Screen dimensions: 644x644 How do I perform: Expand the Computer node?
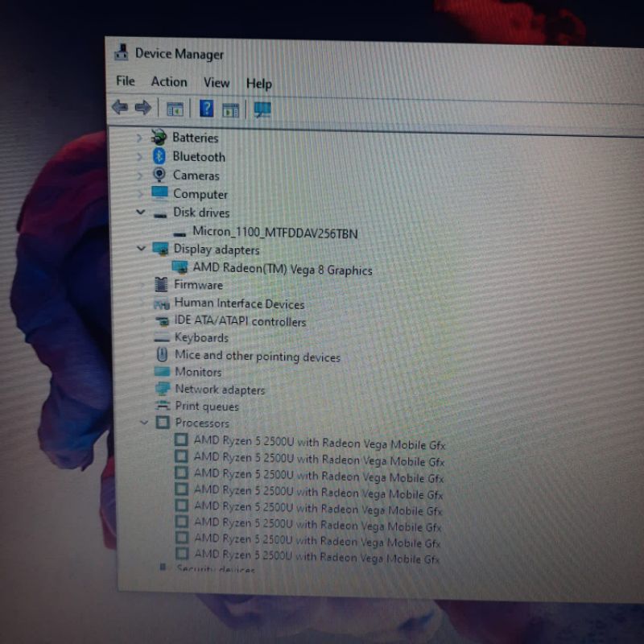[x=140, y=193]
